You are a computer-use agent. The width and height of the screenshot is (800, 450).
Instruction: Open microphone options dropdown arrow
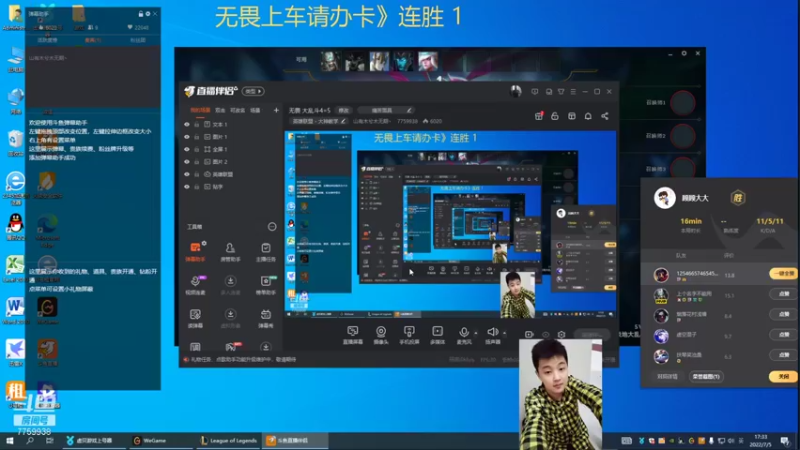click(x=476, y=333)
